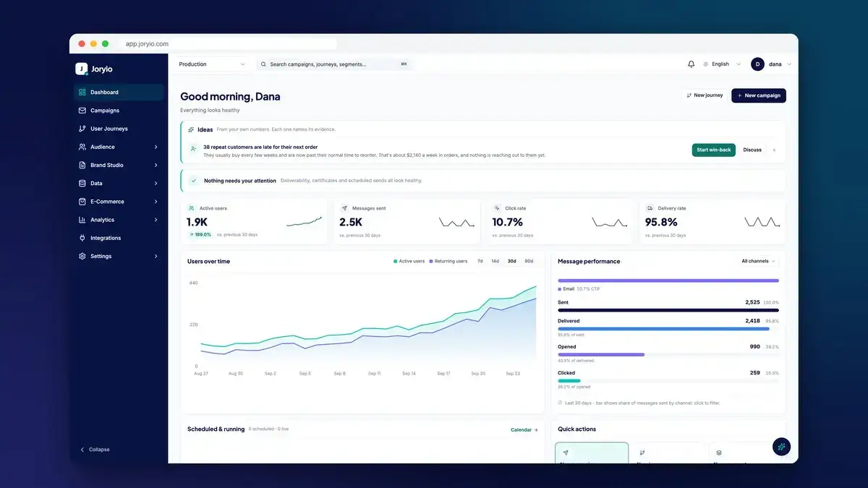Click the Sent progress bar

tap(668, 310)
